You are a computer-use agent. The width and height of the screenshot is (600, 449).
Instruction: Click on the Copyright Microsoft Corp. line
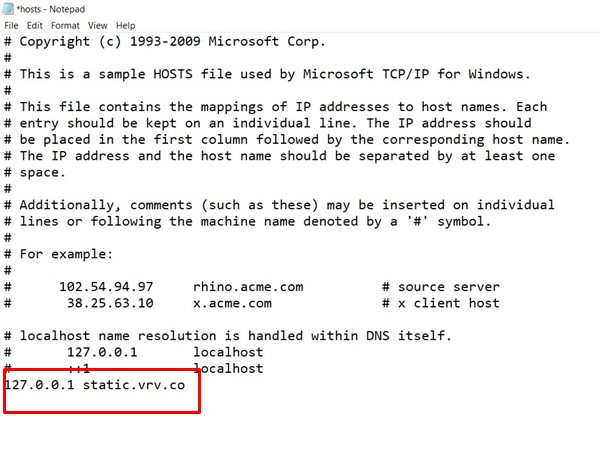[x=165, y=41]
